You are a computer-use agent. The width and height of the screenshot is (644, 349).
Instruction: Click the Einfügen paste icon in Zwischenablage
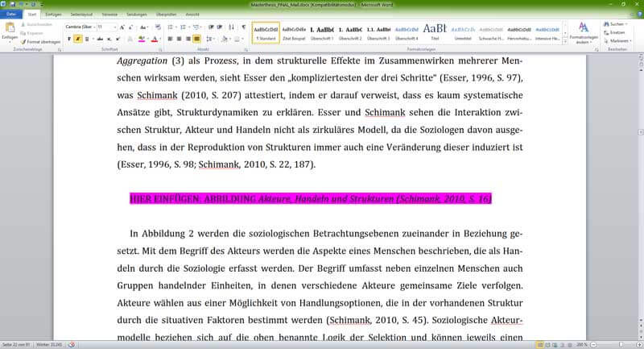click(x=10, y=28)
